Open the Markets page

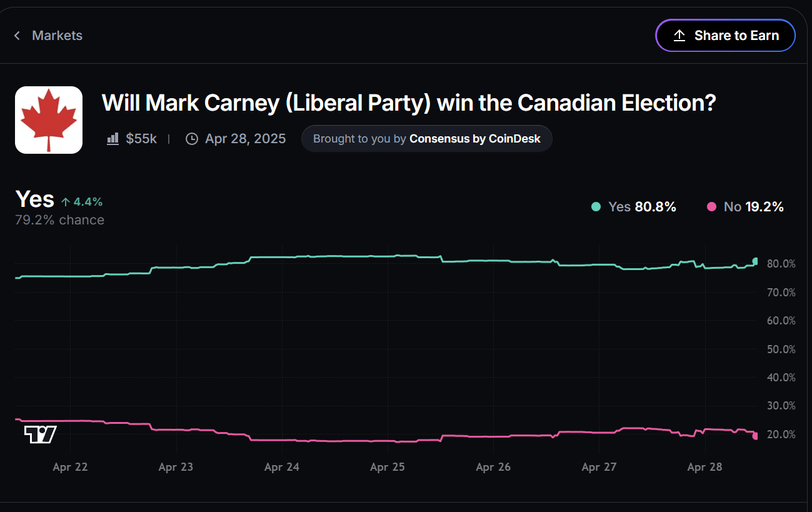(57, 36)
